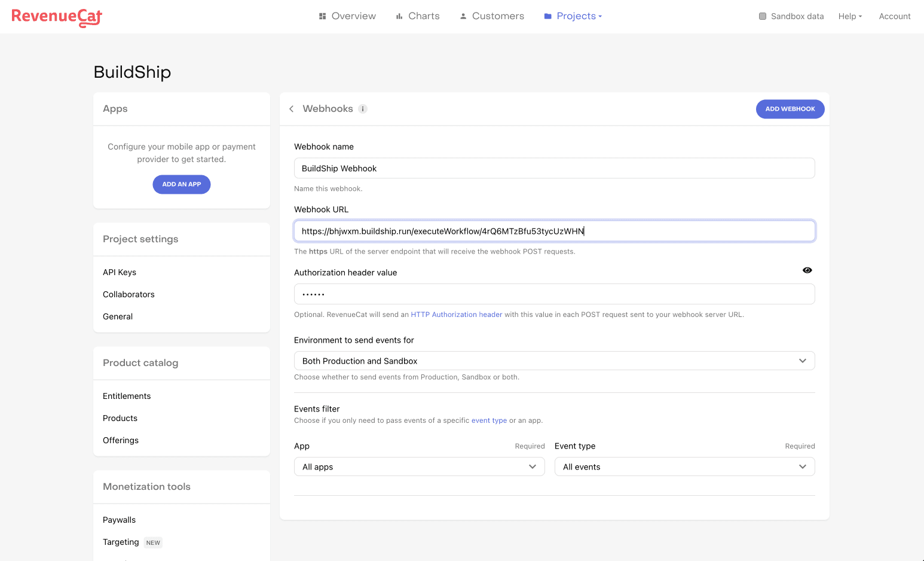Screen dimensions: 924x561
Task: Select API Keys under Project settings
Action: (119, 272)
